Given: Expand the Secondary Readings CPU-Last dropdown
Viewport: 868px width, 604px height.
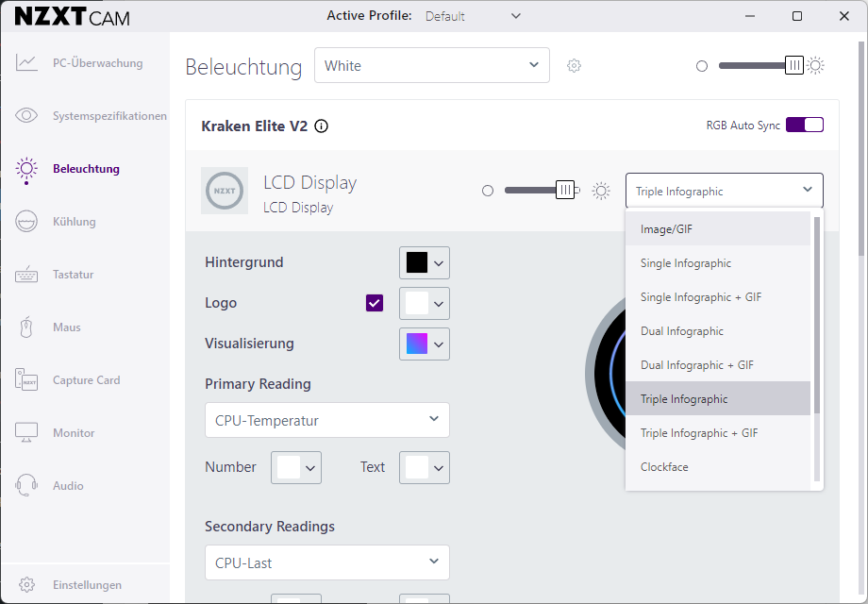Looking at the screenshot, I should [326, 562].
